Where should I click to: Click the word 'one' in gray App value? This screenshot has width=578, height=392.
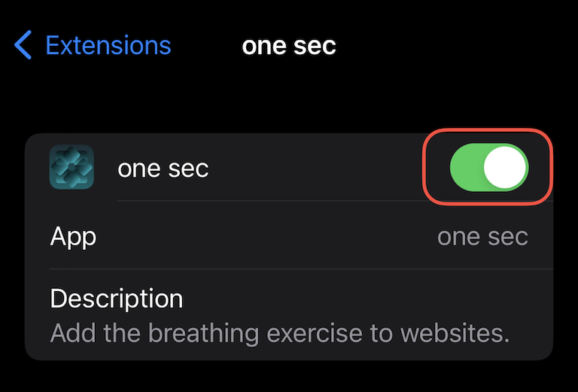pos(458,237)
